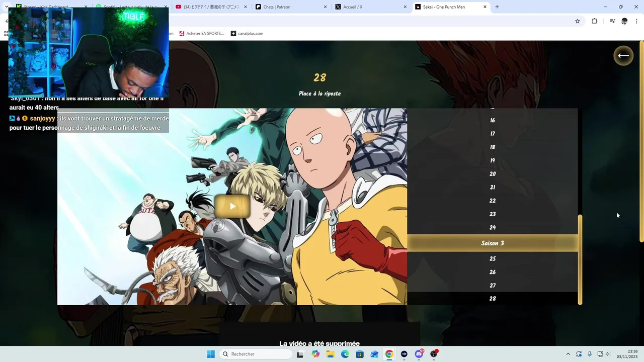Open the Windows Start menu
The image size is (644, 362).
(211, 354)
